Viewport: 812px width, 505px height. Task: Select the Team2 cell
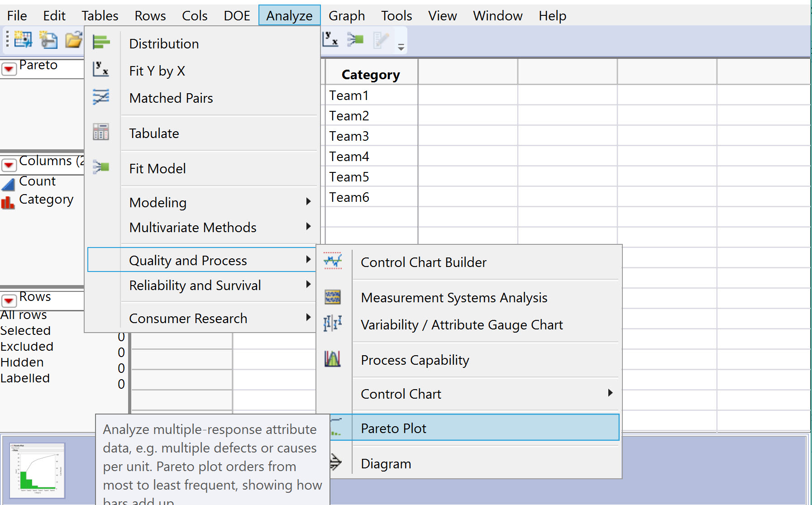click(371, 116)
